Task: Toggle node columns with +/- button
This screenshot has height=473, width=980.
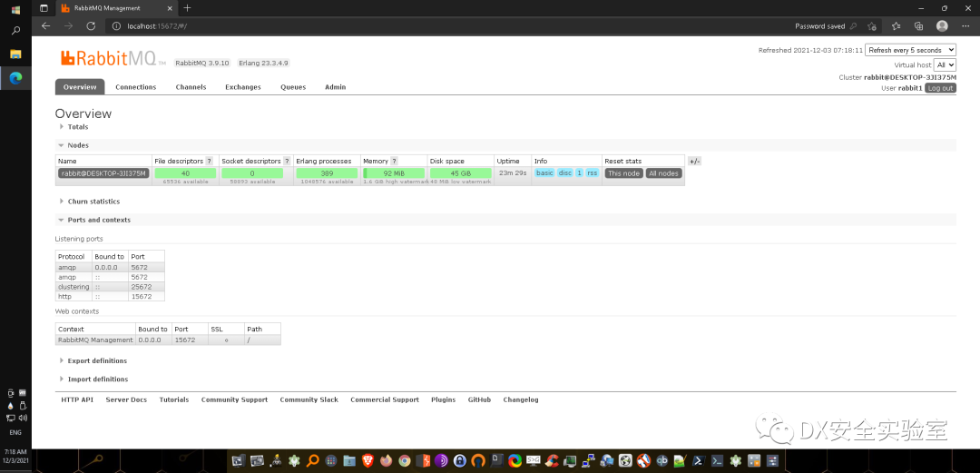Action: 694,161
